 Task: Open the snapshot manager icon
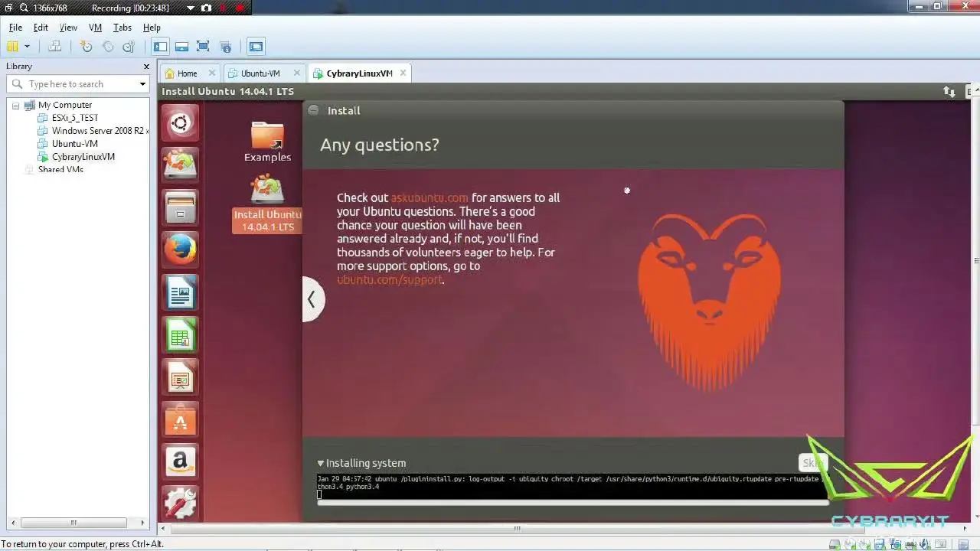click(x=129, y=47)
